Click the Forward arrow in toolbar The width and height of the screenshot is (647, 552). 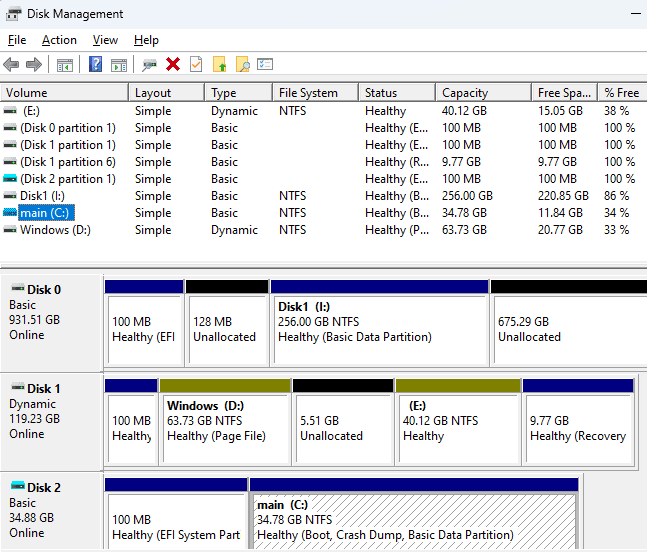pyautogui.click(x=34, y=64)
